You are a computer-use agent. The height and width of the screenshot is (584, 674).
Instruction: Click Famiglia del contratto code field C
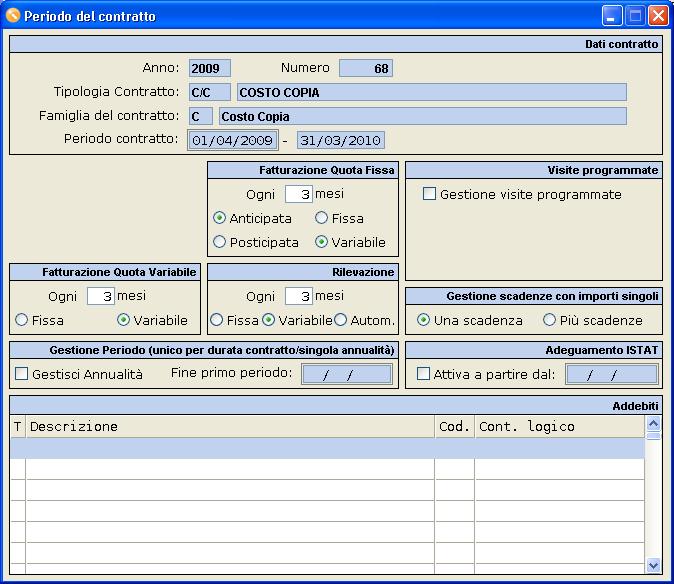click(201, 116)
